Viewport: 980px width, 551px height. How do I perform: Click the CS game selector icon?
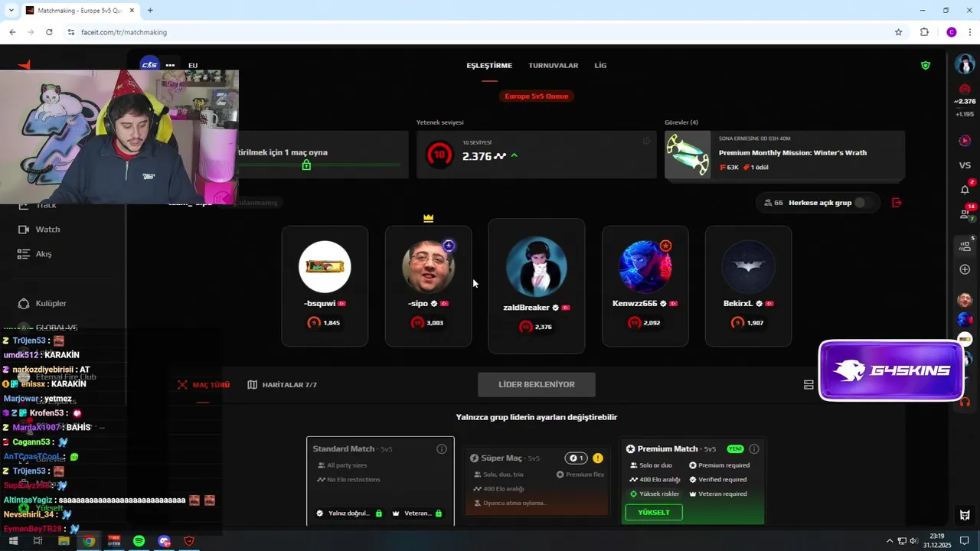tap(149, 65)
